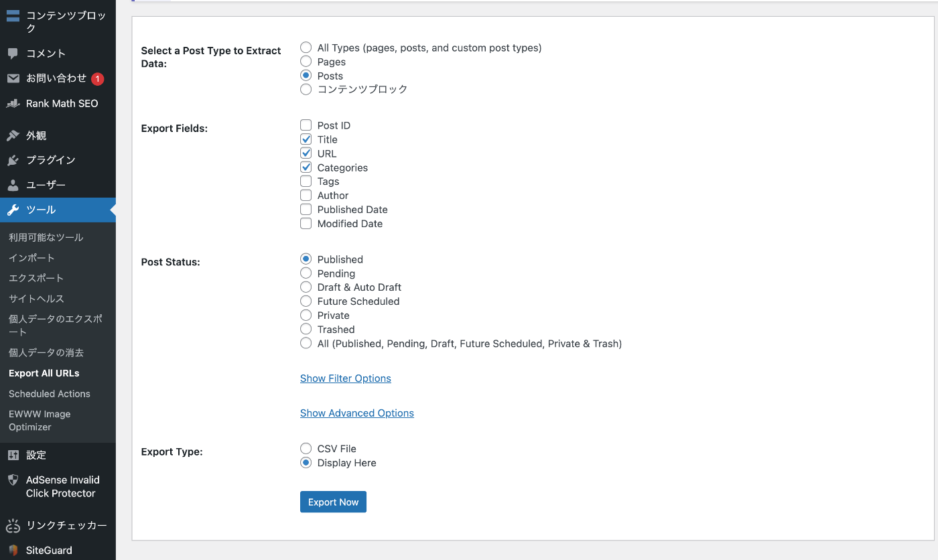Click the Export Type: label text
The image size is (938, 560).
point(172,452)
